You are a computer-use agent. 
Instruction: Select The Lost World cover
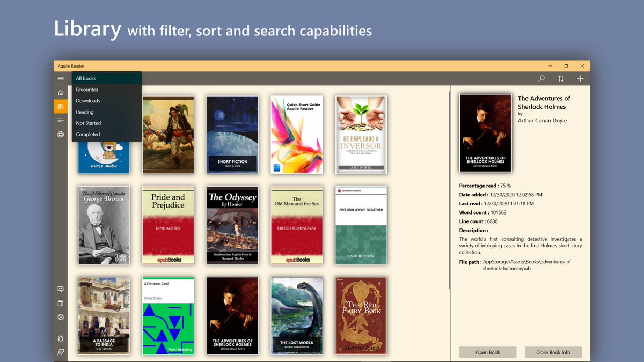[297, 316]
